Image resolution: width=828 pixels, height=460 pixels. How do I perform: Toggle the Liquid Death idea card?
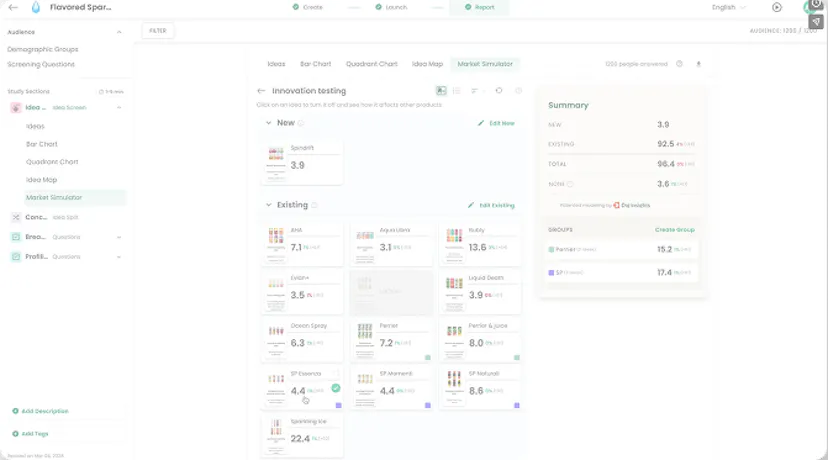(480, 292)
